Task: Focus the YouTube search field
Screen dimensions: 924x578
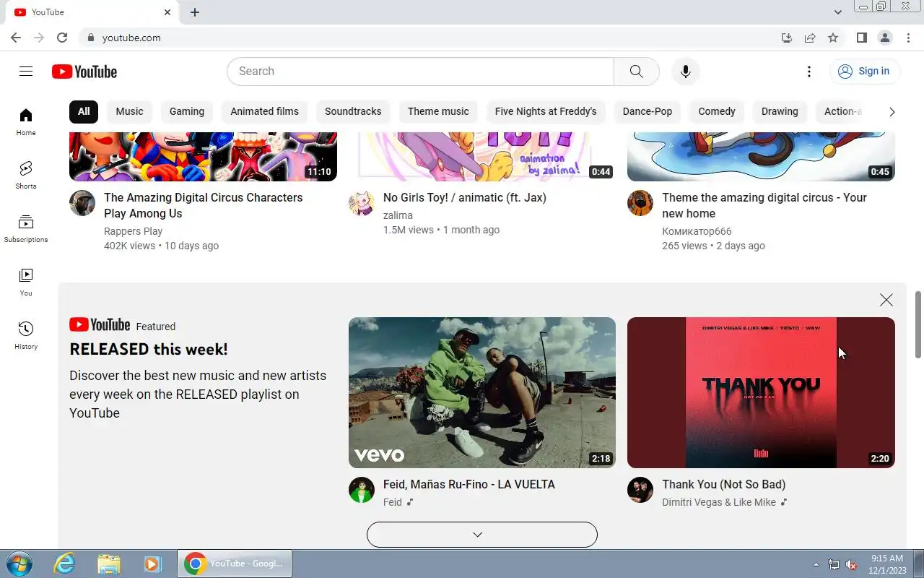Action: point(420,72)
